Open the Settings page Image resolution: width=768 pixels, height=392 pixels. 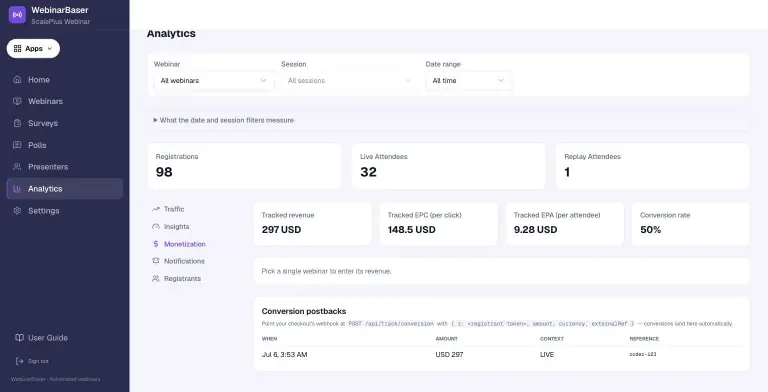pyautogui.click(x=65, y=211)
